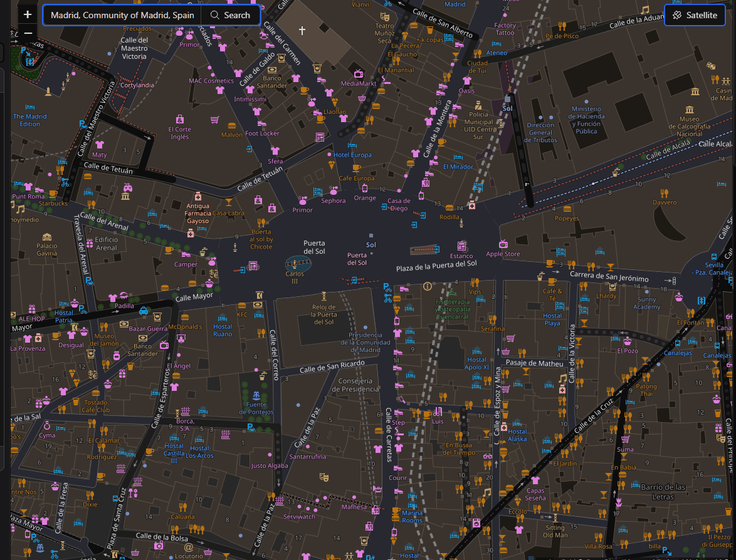
Task: Select the Plaza de la Puerta del Sol label
Action: (436, 267)
